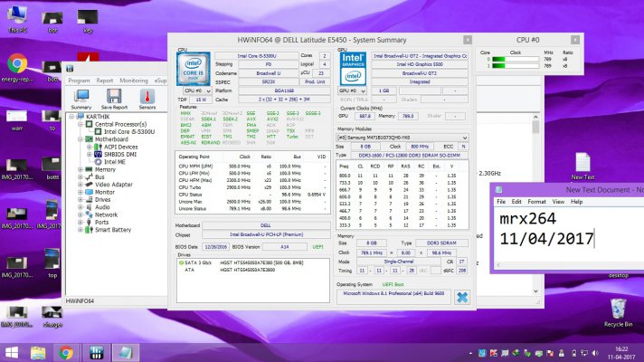Collapse the KARTHIK tree root
Image resolution: width=644 pixels, height=362 pixels.
[71, 117]
